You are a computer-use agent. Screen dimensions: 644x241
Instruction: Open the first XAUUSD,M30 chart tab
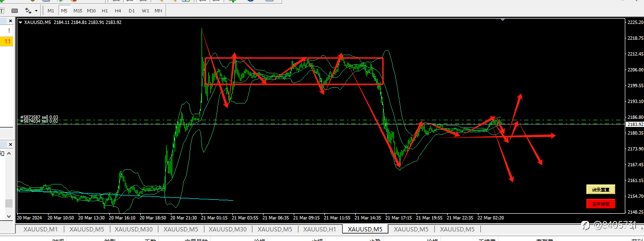(133, 229)
